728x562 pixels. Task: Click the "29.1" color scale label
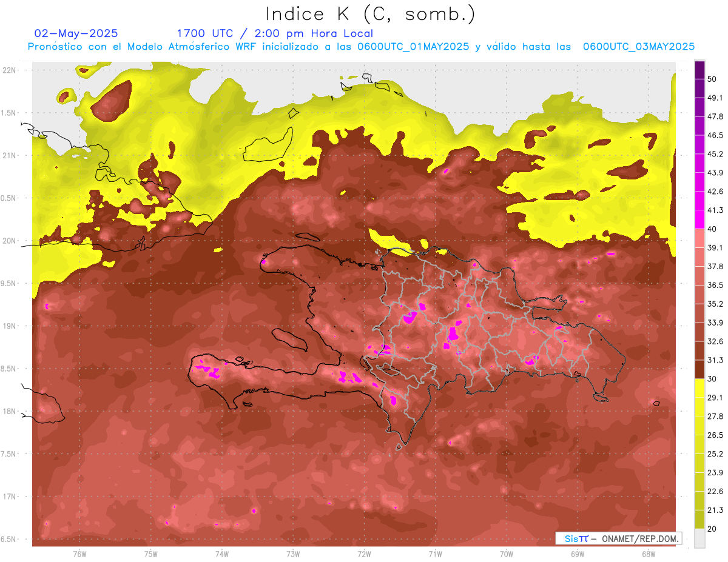point(715,398)
